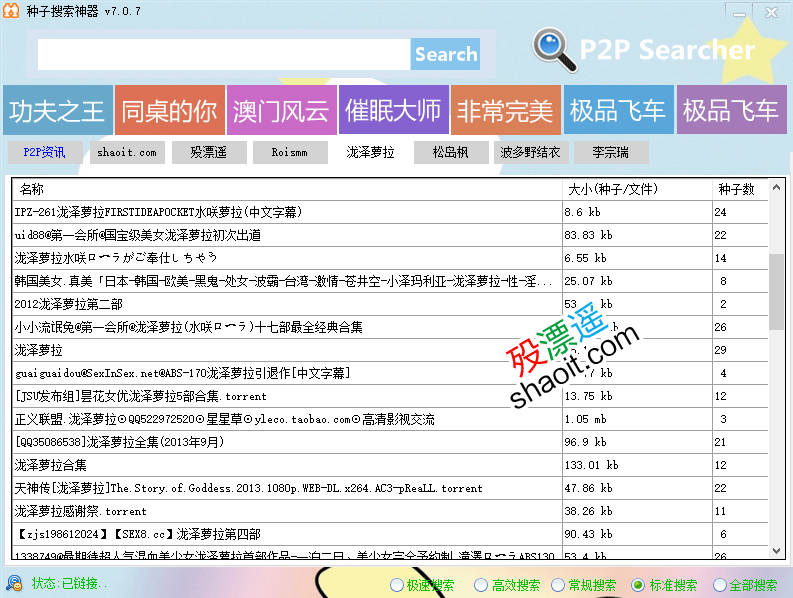Viewport: 793px width, 598px height.
Task: Switch to the 李宗瑞 tab
Action: click(611, 152)
